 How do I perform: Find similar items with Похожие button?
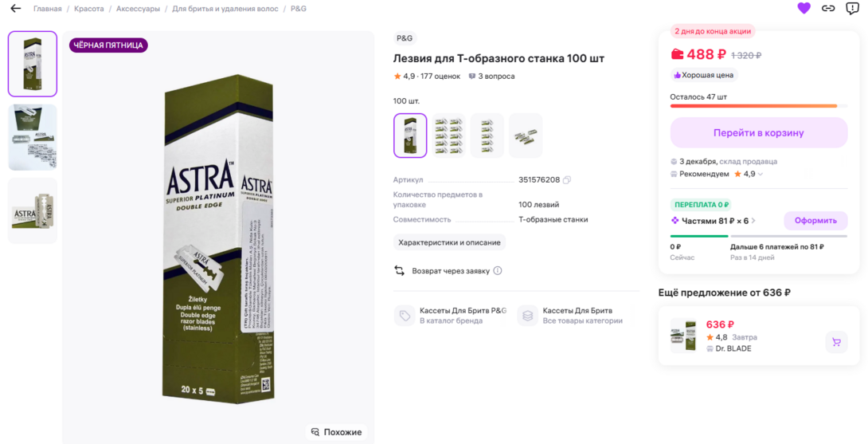[x=336, y=432]
